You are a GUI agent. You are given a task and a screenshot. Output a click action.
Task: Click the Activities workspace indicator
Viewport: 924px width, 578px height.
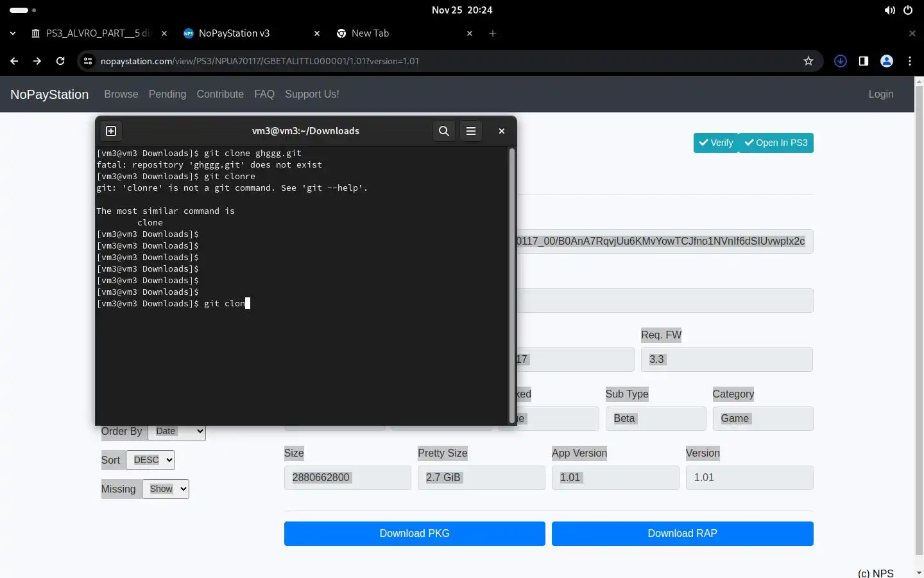(23, 10)
